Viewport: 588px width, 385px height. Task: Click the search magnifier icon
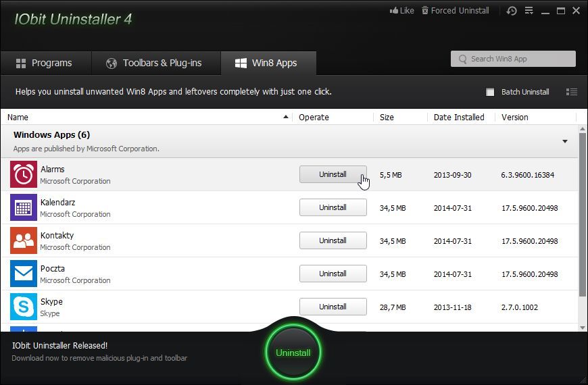click(462, 59)
